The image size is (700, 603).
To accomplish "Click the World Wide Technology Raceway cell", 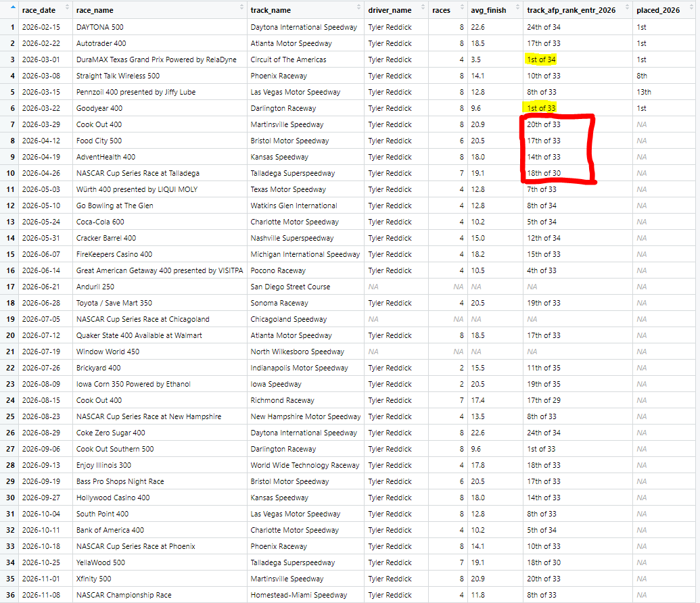I will tap(305, 465).
